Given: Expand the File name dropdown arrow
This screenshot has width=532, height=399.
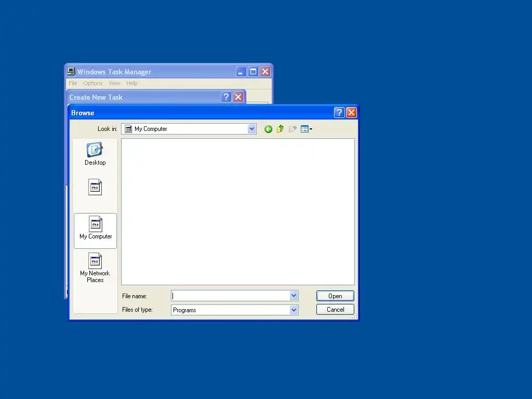Looking at the screenshot, I should tap(294, 296).
